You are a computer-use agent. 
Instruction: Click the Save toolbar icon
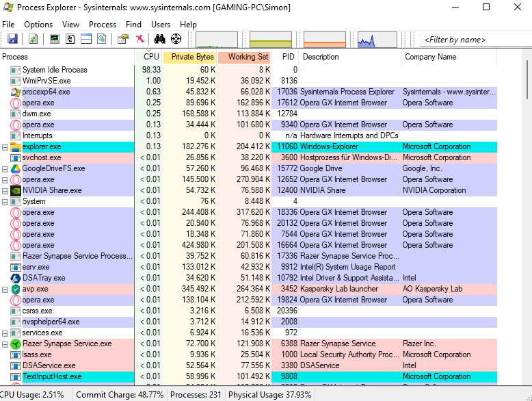(12, 39)
